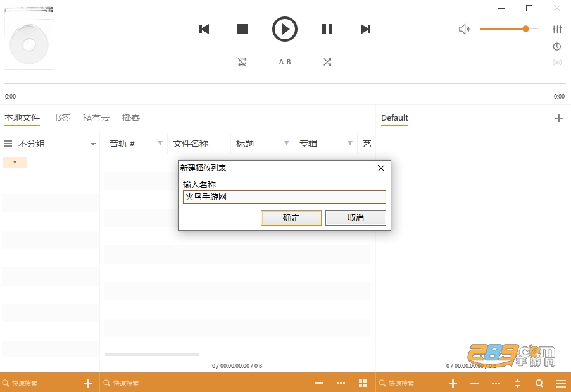
Task: Skip to the previous track
Action: click(204, 29)
